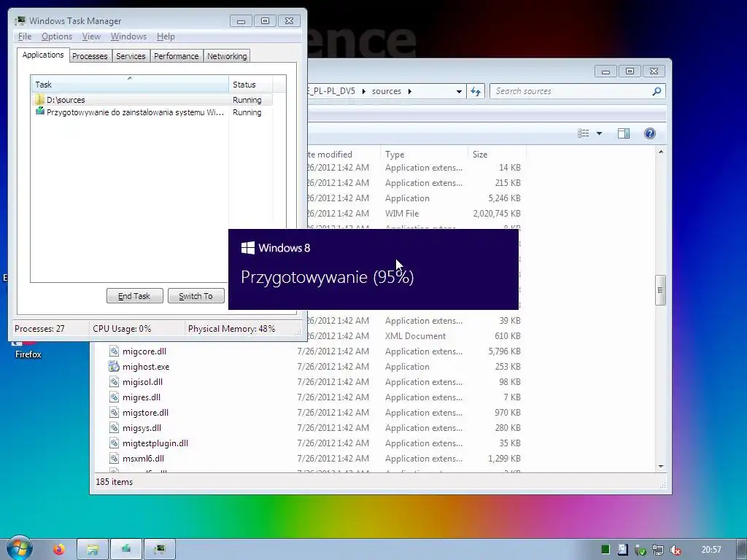The height and width of the screenshot is (560, 747).
Task: Switch to the Windows setup taskbar button
Action: 126,550
